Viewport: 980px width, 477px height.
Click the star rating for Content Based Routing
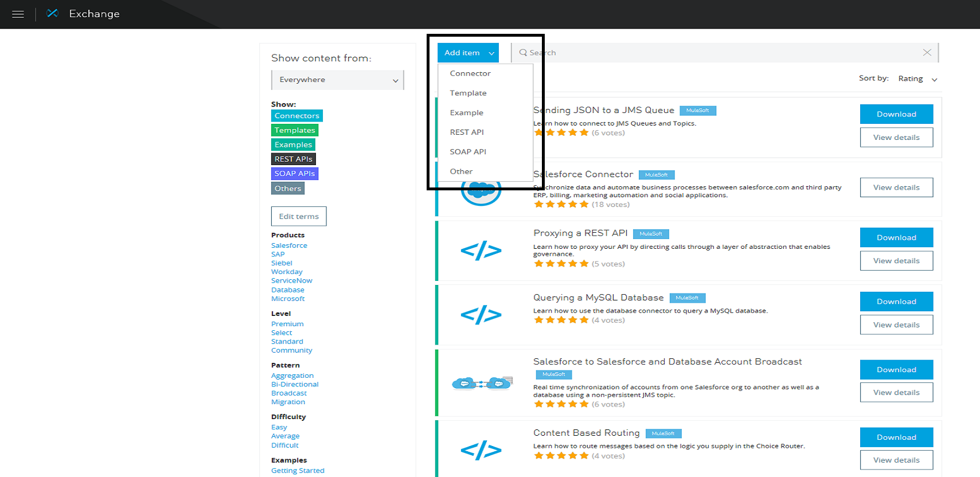point(561,456)
